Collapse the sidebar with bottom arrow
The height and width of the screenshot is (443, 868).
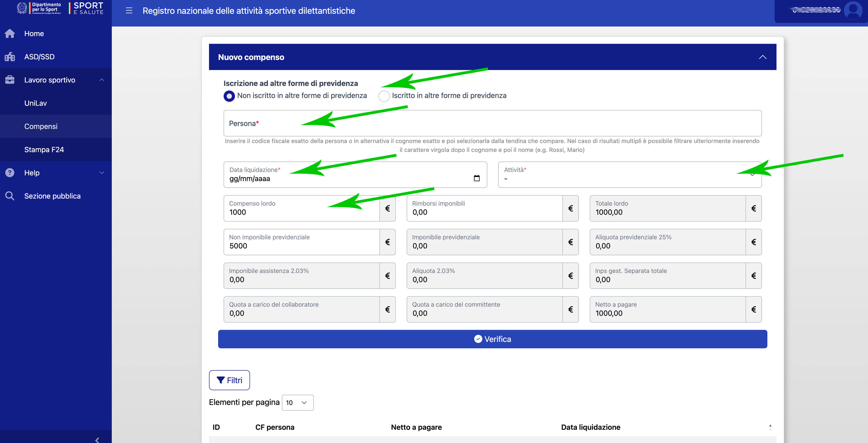[x=97, y=440]
